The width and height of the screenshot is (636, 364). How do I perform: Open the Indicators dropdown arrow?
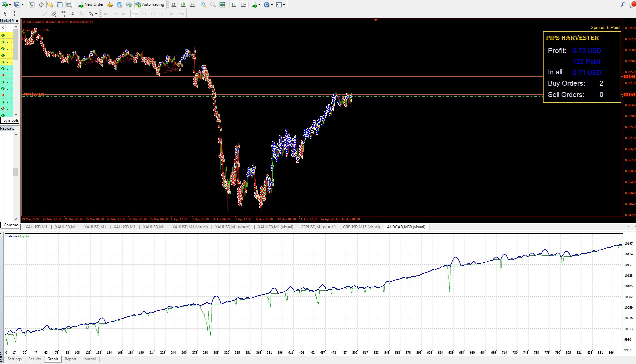pyautogui.click(x=260, y=5)
